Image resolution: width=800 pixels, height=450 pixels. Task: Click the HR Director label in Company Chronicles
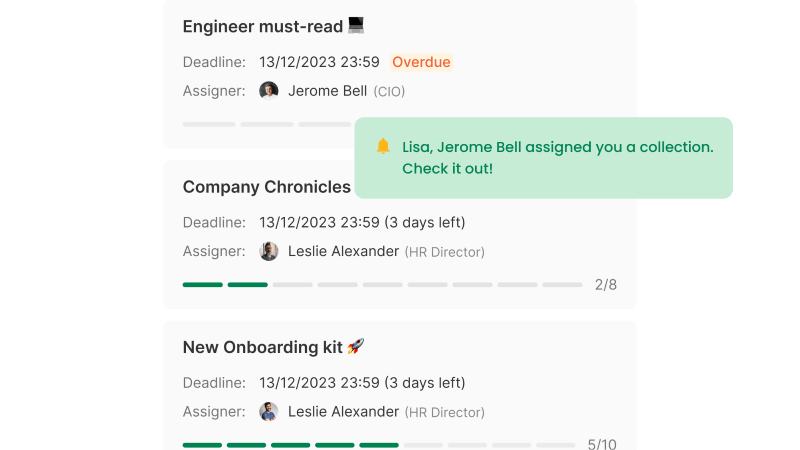tap(445, 252)
